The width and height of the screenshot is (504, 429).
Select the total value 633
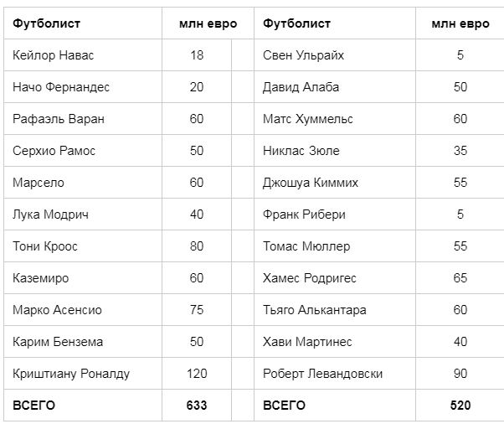[197, 406]
